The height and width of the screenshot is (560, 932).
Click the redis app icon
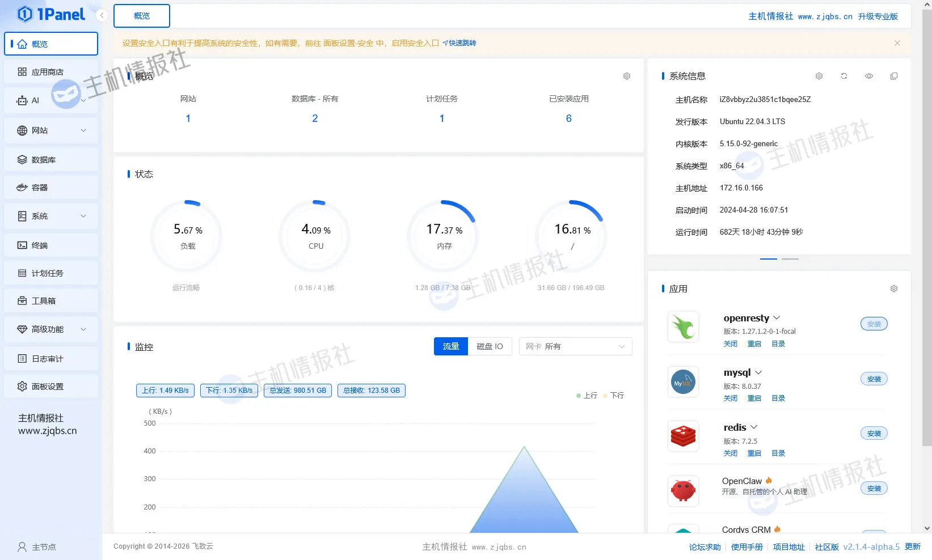[683, 436]
